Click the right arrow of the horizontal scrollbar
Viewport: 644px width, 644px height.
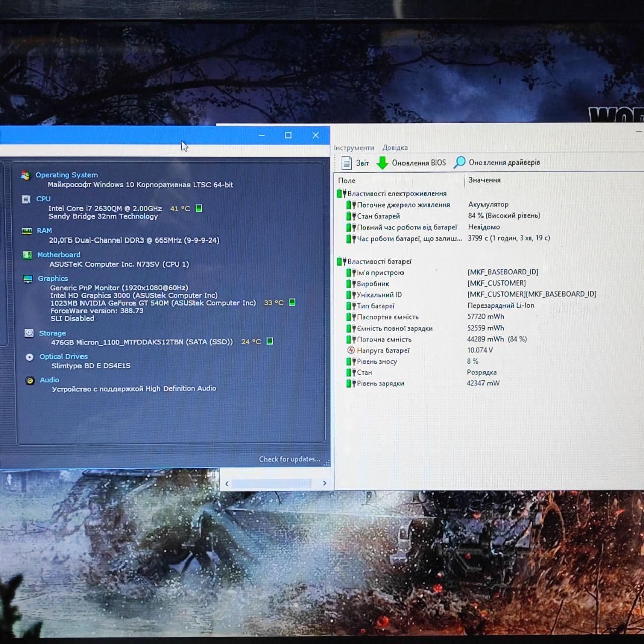point(324,483)
